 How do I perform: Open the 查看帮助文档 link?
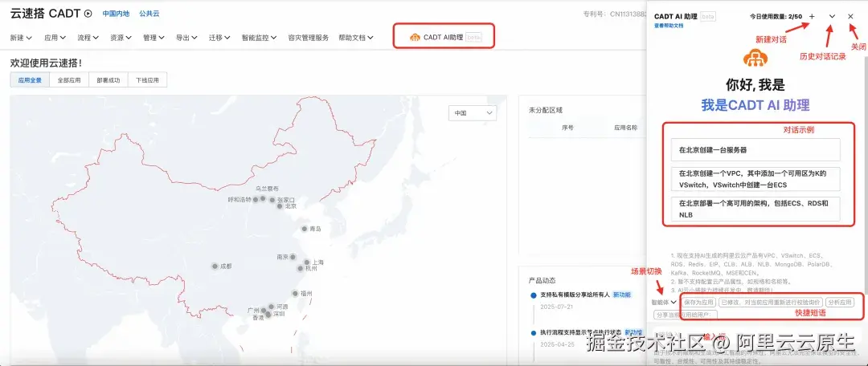click(669, 26)
